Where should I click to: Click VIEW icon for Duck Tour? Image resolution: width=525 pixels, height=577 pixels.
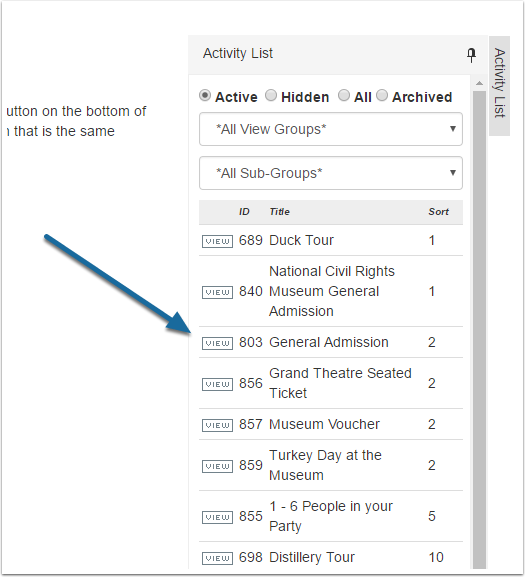[x=217, y=241]
